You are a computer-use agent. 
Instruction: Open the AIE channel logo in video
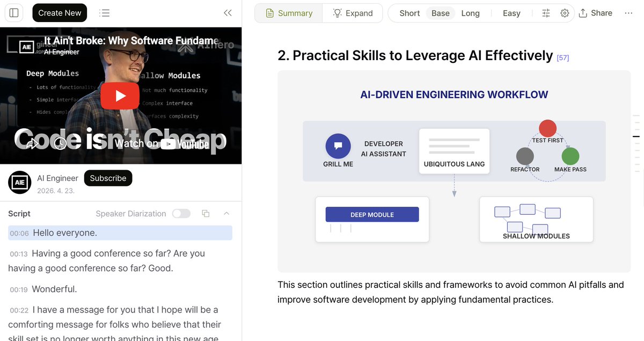26,47
